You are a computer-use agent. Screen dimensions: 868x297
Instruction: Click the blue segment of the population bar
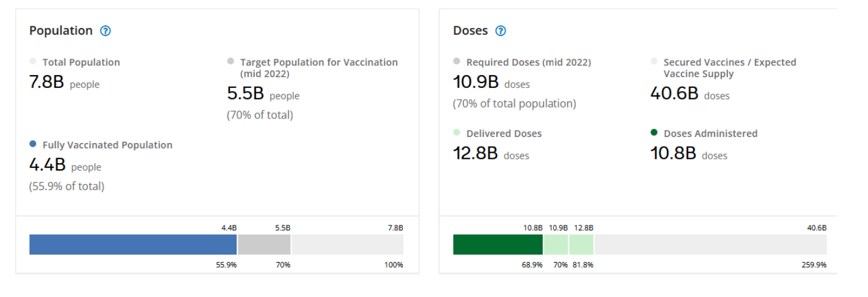pyautogui.click(x=133, y=244)
